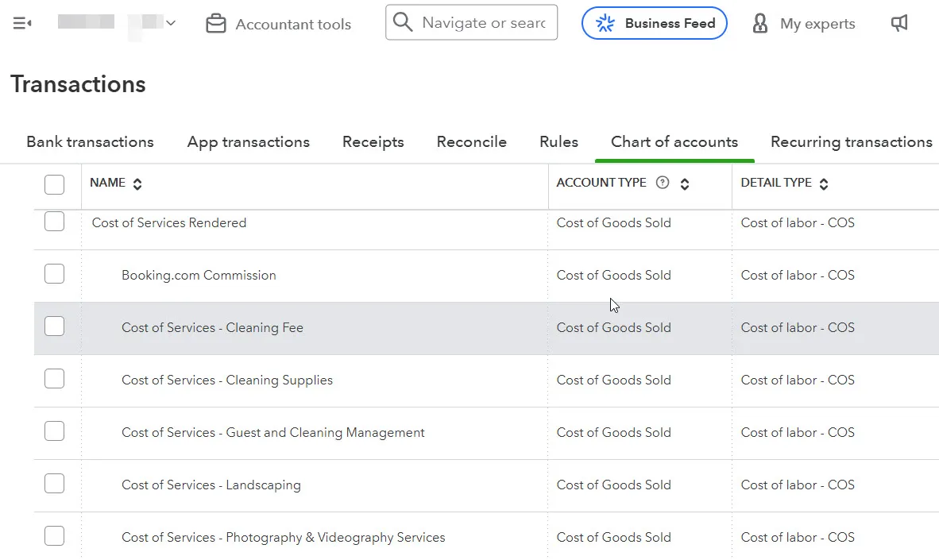Open the Cost of Services - Cleaning Supplies account

pyautogui.click(x=226, y=380)
